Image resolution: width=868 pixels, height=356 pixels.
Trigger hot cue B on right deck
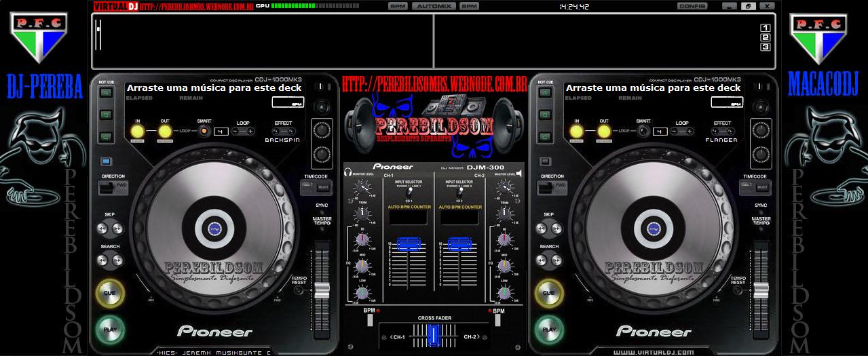(545, 115)
